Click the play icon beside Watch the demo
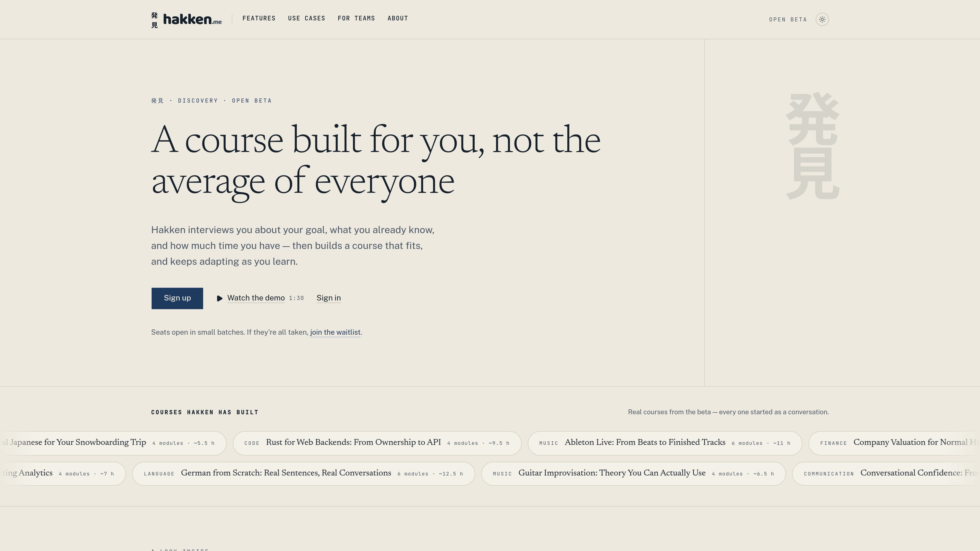Image resolution: width=980 pixels, height=551 pixels. [219, 298]
